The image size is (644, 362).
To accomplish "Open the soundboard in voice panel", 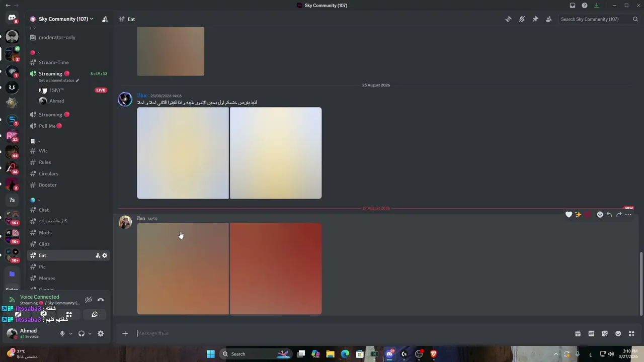I will click(x=94, y=315).
